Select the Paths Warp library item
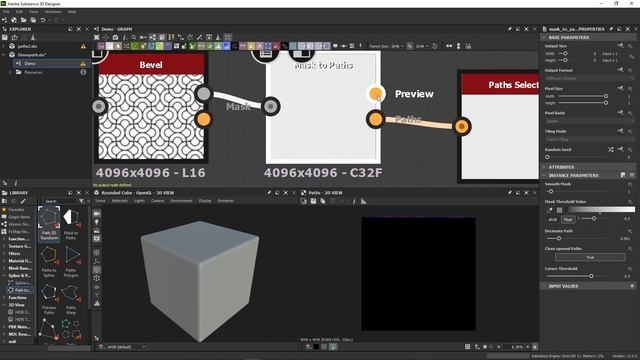This screenshot has width=640, height=360. 71,299
